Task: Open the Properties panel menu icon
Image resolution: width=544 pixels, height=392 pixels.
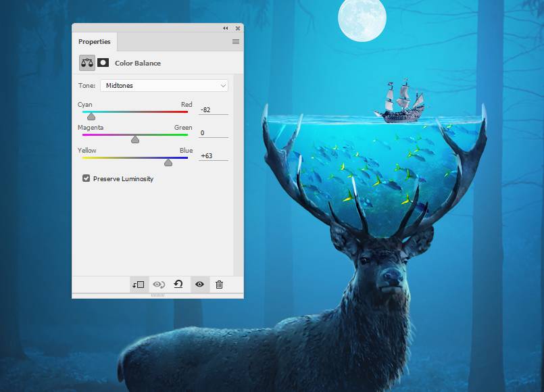Action: pos(236,42)
